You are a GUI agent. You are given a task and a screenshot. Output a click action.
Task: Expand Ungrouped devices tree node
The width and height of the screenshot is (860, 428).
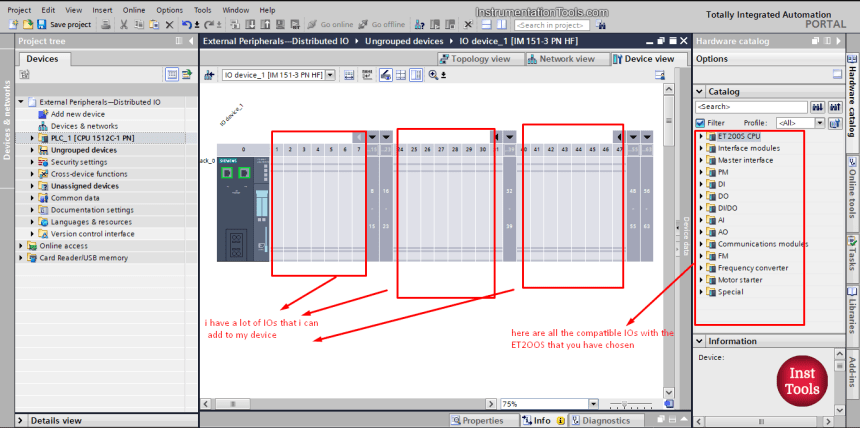click(x=32, y=150)
